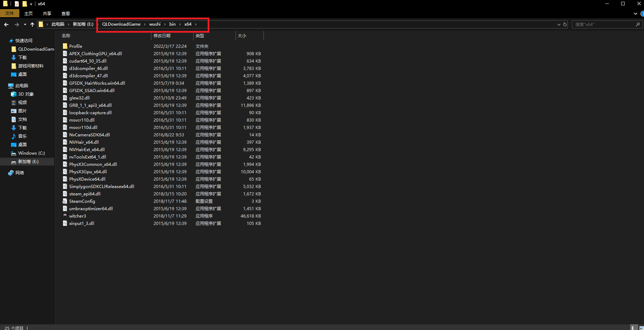
Task: Select NvCameraSDK64.dll file icon
Action: 65,135
